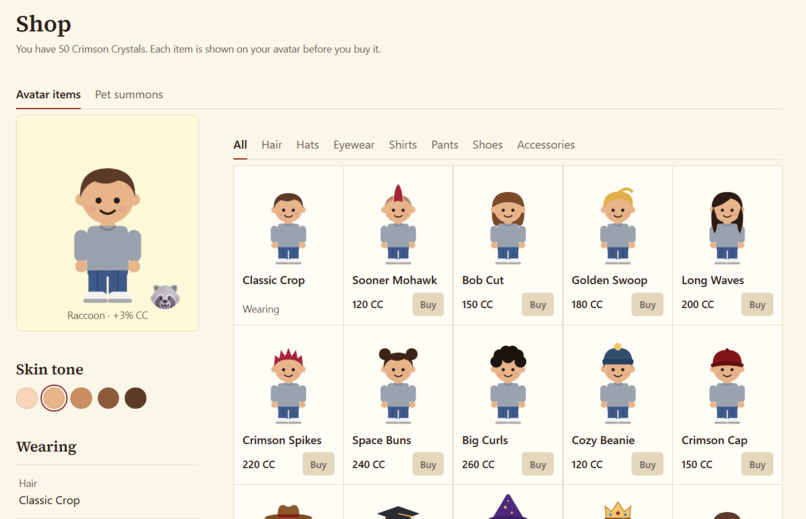Click the Classic Crop item name
The image size is (806, 519).
pos(273,281)
